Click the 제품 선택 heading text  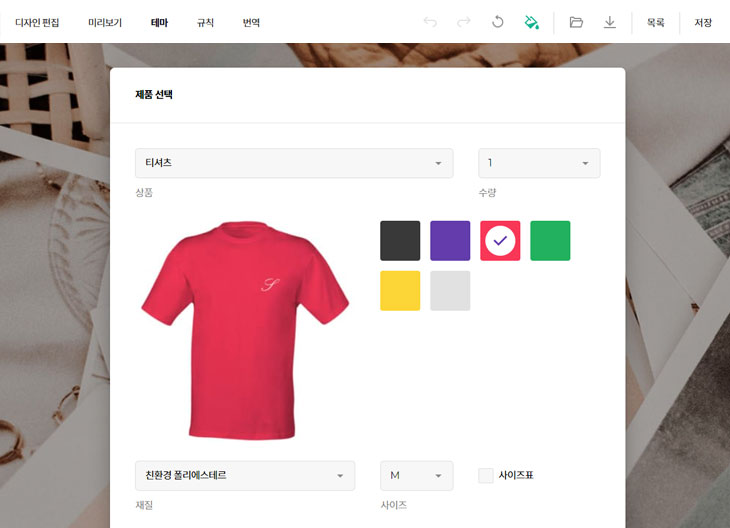154,95
